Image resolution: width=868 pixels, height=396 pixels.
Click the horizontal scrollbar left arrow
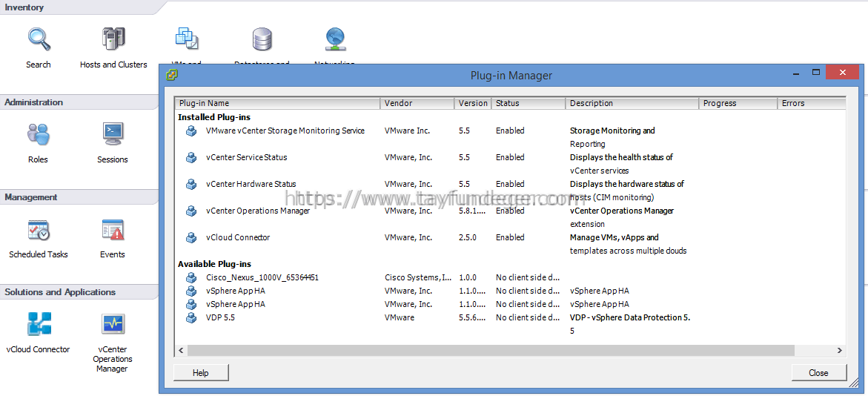tap(181, 351)
